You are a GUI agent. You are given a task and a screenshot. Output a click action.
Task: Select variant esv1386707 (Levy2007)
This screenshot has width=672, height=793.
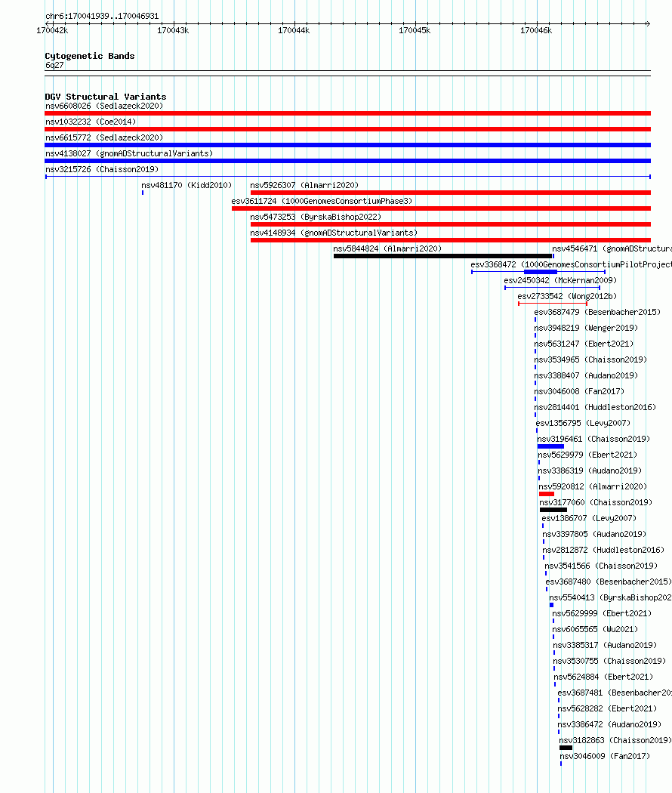pos(589,518)
